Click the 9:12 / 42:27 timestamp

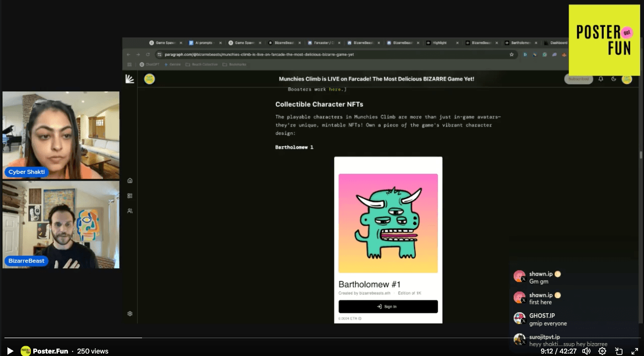559,351
